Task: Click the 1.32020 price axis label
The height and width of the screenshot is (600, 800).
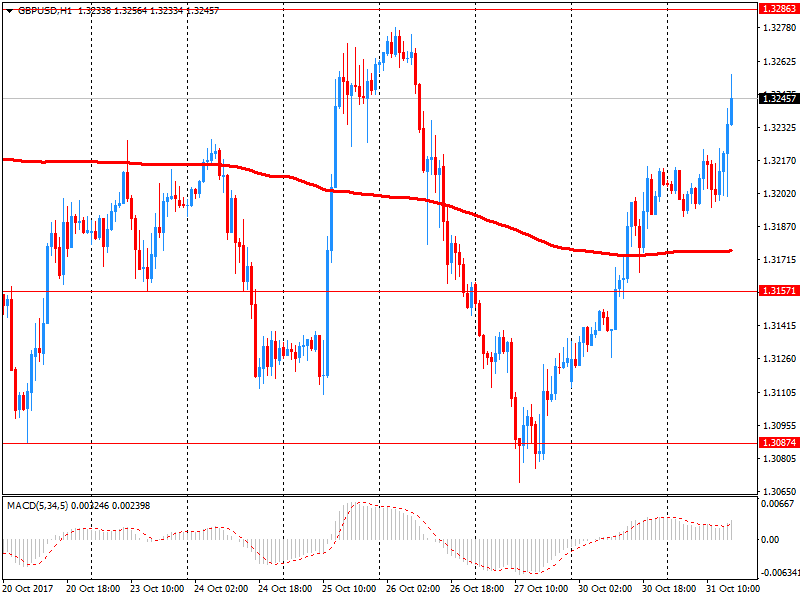Action: (x=779, y=194)
